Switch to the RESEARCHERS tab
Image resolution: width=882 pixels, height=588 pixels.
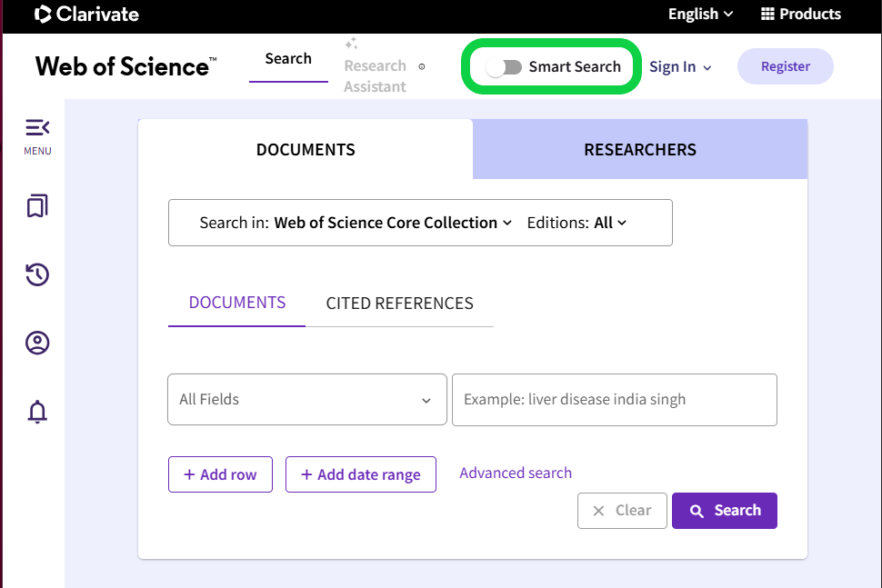click(x=639, y=149)
